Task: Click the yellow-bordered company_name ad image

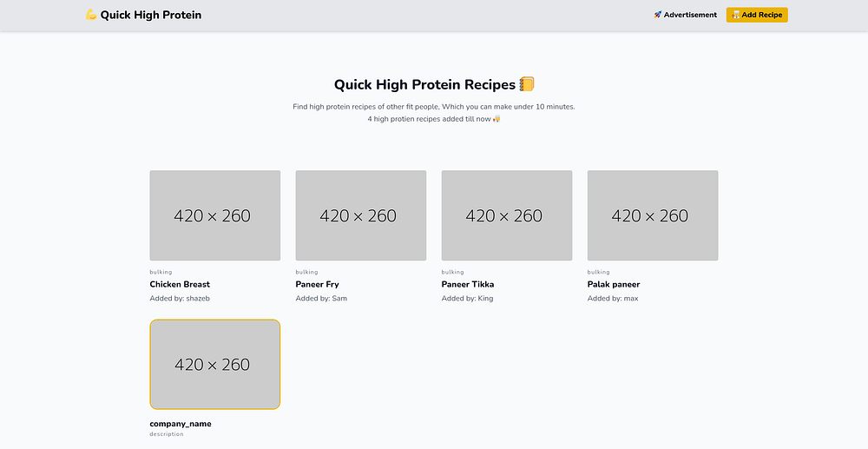Action: 215,365
